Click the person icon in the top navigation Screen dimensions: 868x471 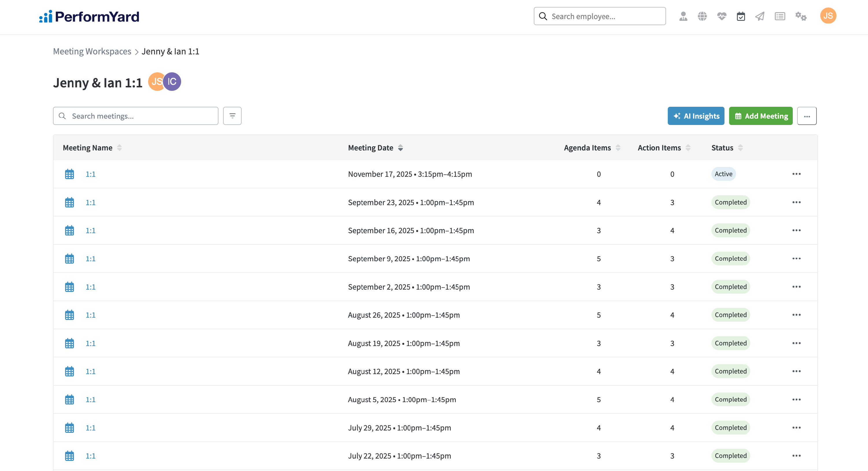point(683,16)
